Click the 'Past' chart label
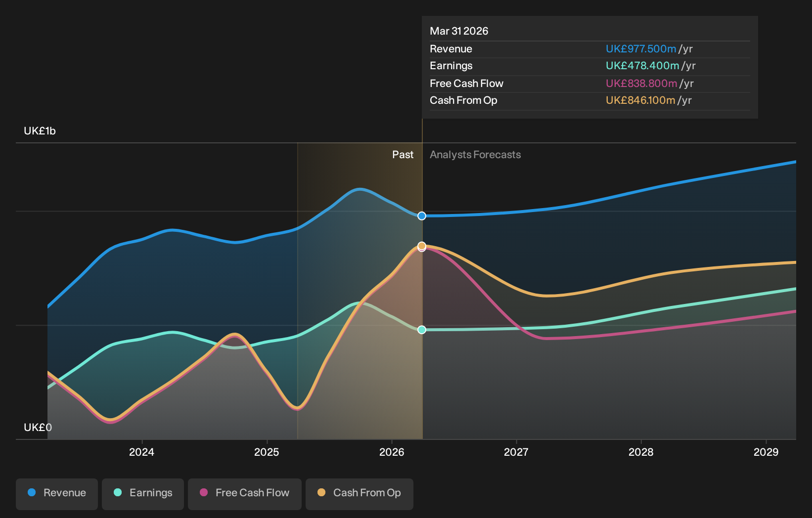Screen dimensions: 812x518 [x=403, y=155]
